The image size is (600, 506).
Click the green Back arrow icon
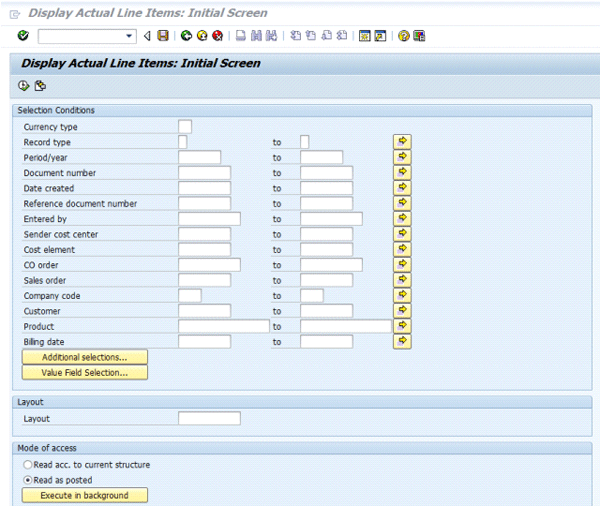(186, 36)
